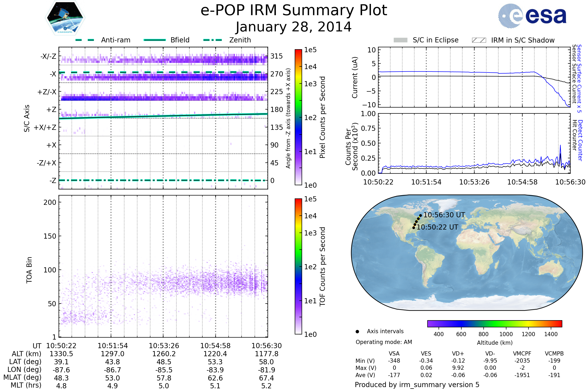Click the TOA Bin axis label
This screenshot has height=392, width=588.
[29, 270]
